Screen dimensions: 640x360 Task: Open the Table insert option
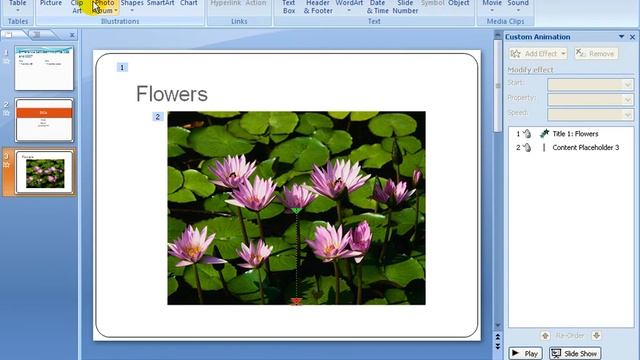pyautogui.click(x=18, y=6)
